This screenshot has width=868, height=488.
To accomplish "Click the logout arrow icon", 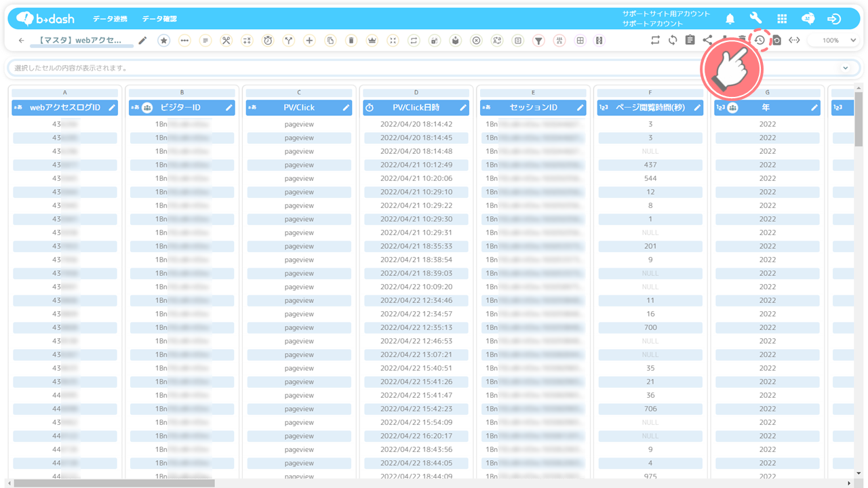I will [834, 19].
